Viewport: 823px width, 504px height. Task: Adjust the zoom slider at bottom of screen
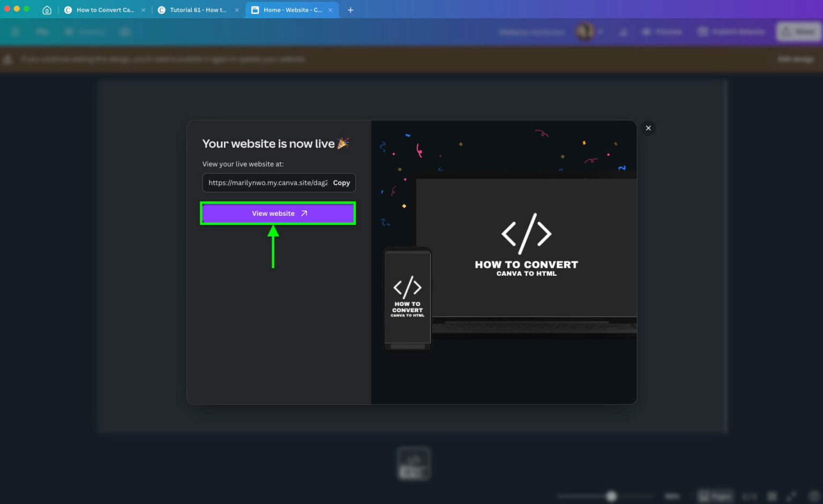pos(611,495)
